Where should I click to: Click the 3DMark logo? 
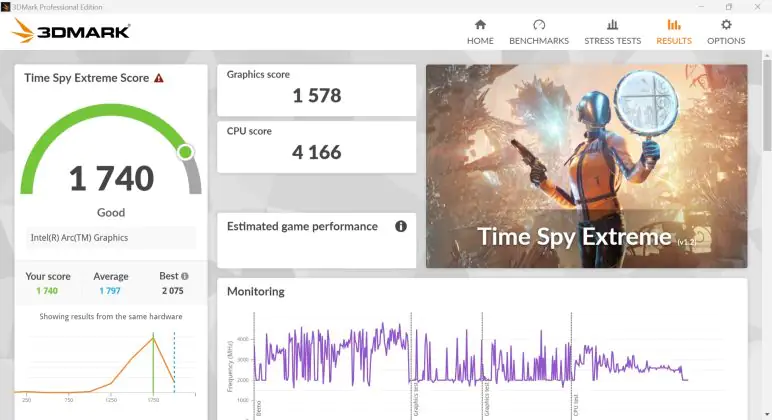(70, 31)
